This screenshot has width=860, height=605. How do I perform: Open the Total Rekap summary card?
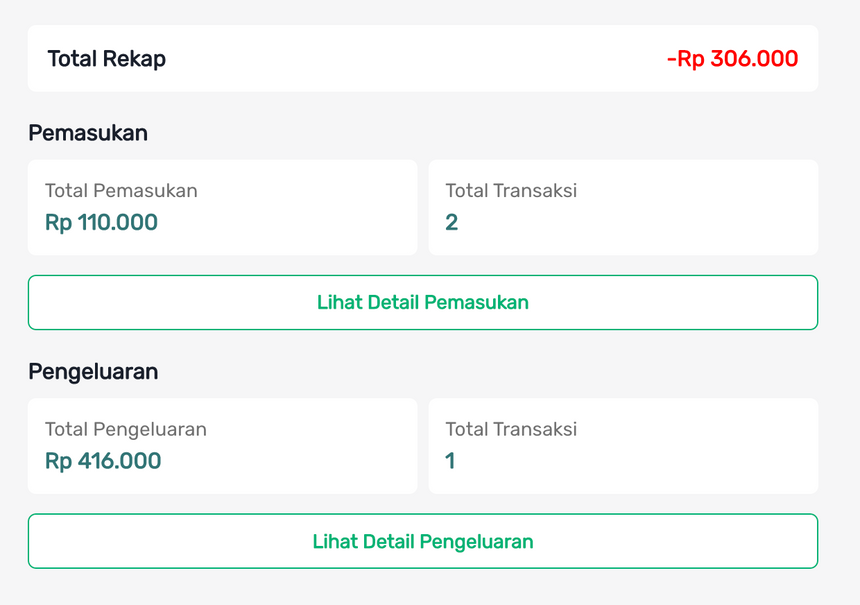[x=420, y=58]
